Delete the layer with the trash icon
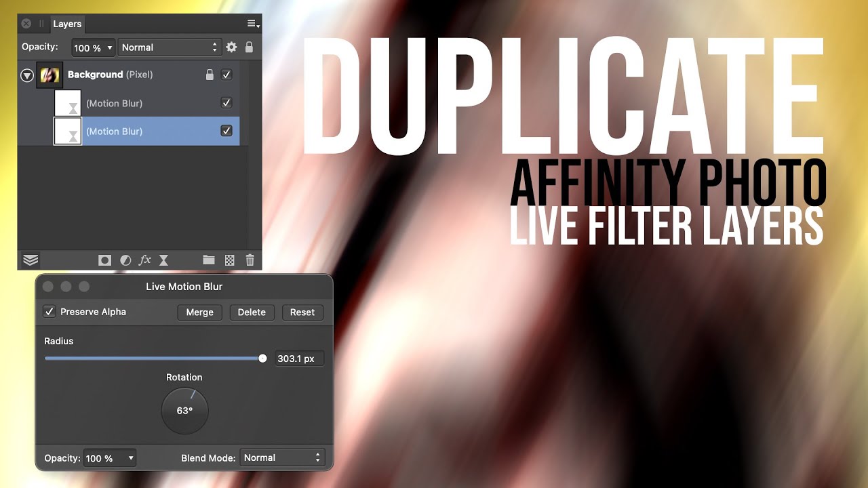This screenshot has width=868, height=488. 250,260
